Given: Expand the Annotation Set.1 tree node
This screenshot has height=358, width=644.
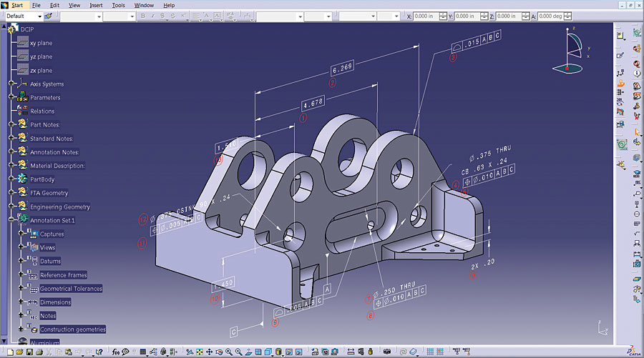Looking at the screenshot, I should (x=12, y=220).
